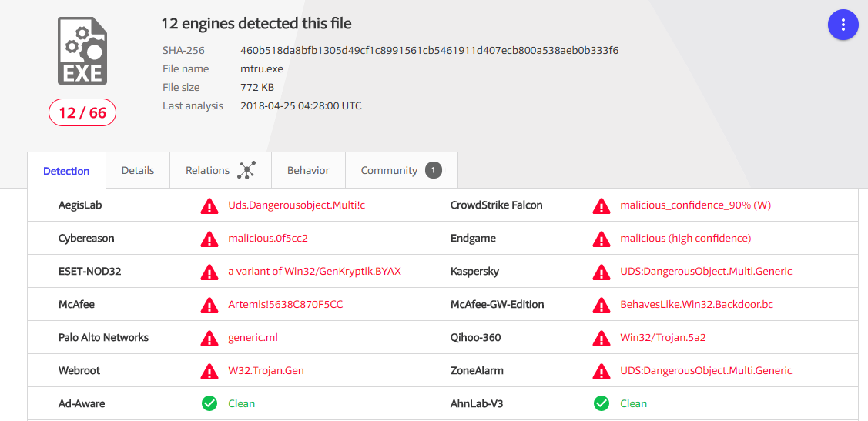The height and width of the screenshot is (421, 868).
Task: Click W32.Trojan.Gen detection result
Action: tap(266, 371)
